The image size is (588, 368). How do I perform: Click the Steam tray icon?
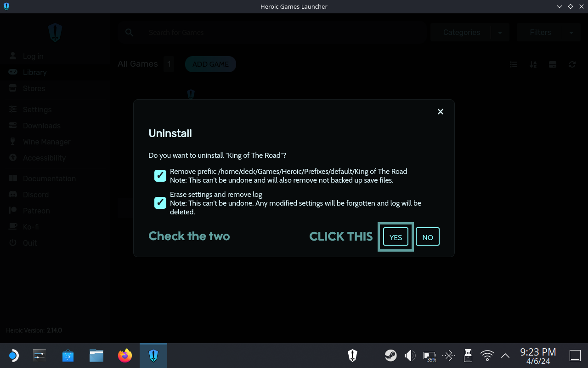[390, 356]
